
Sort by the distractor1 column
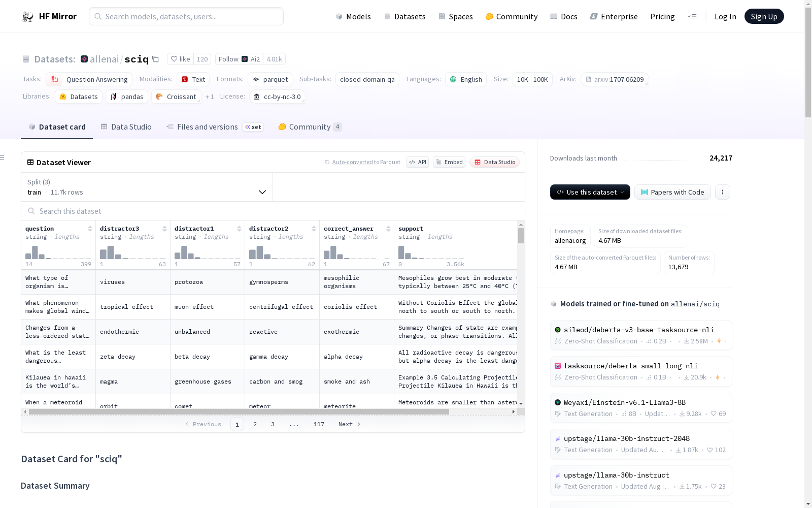pyautogui.click(x=239, y=229)
